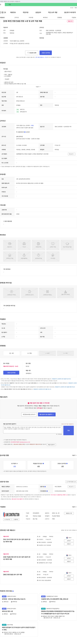
Task: Select the 기업 tab at top
Action: pyautogui.click(x=10, y=5)
